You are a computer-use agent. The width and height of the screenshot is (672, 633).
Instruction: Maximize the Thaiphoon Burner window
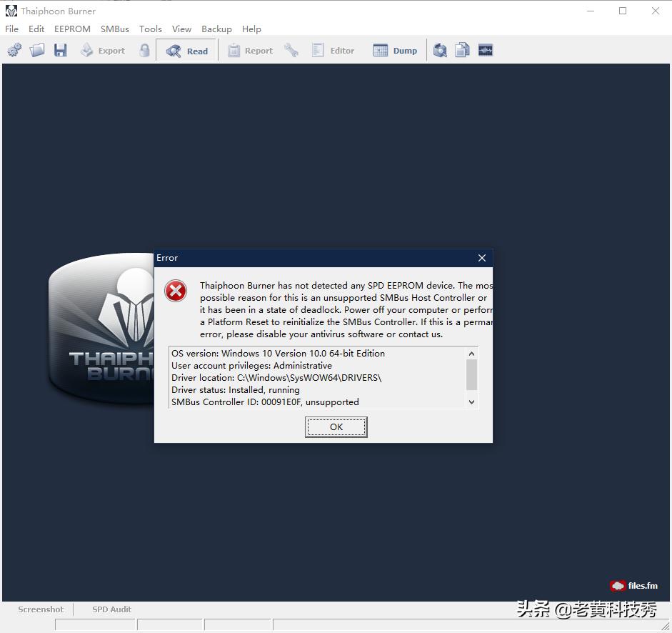click(x=623, y=11)
